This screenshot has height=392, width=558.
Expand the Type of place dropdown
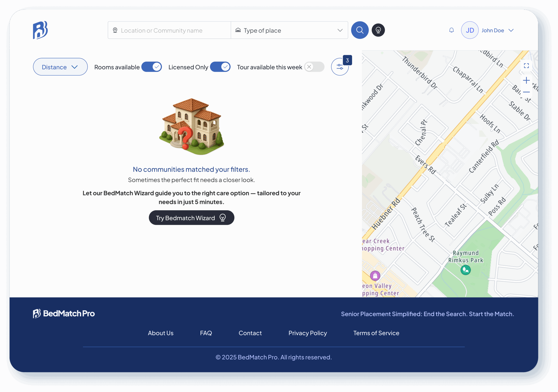289,30
